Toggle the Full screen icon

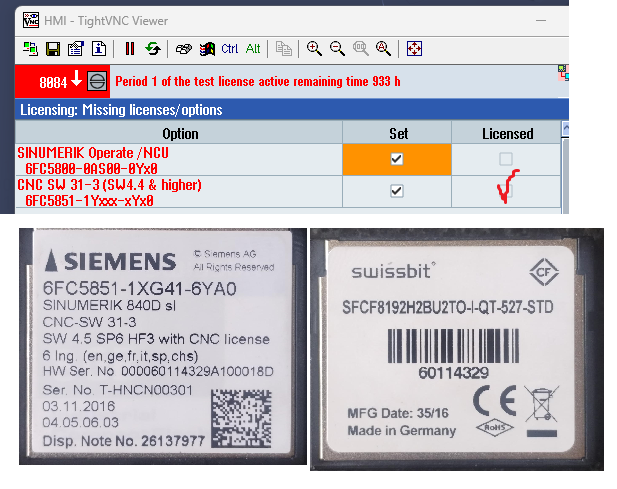click(x=414, y=49)
